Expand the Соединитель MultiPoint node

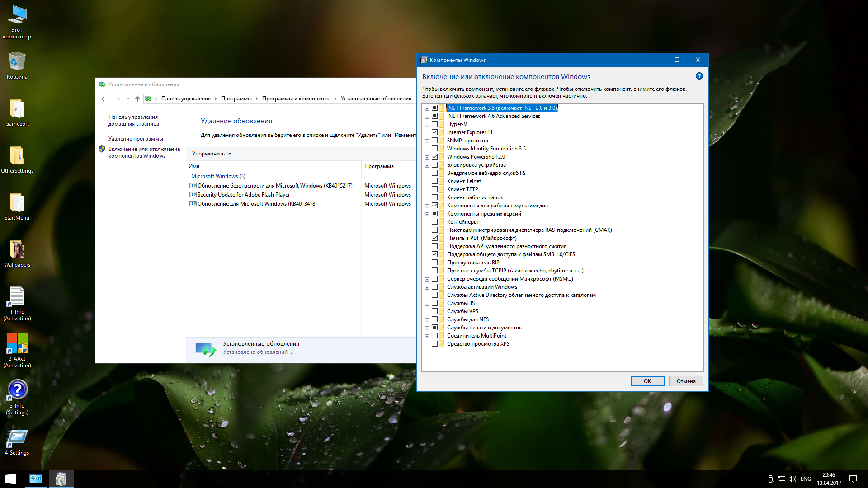pyautogui.click(x=427, y=336)
